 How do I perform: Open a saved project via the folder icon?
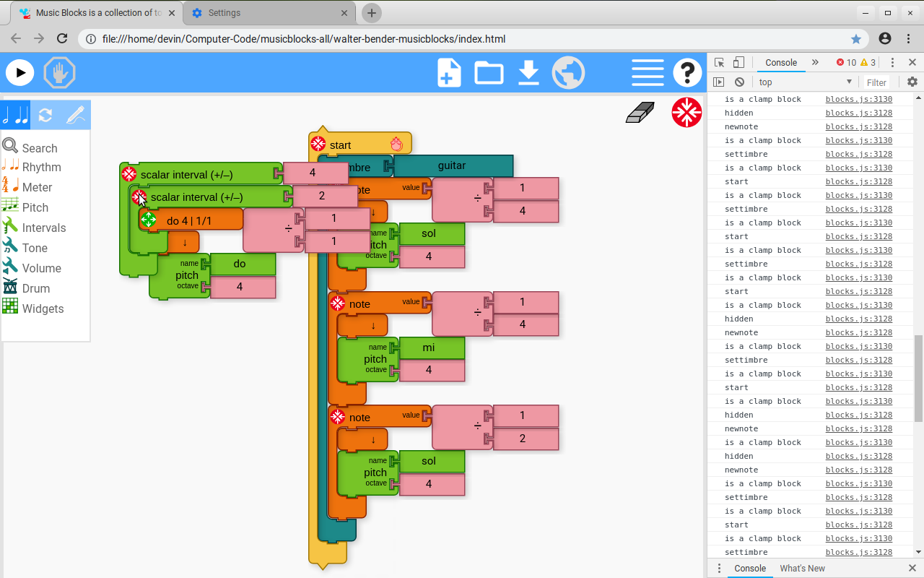tap(489, 72)
